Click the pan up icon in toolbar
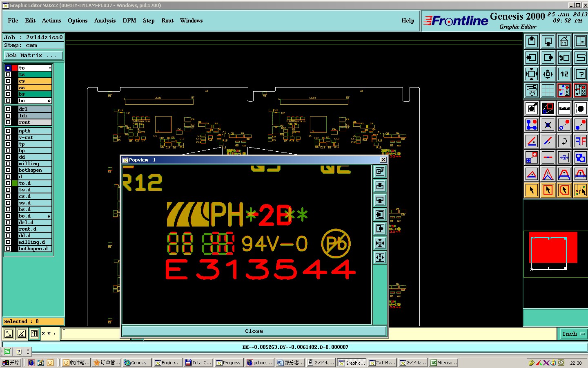The image size is (588, 368). pos(532,41)
